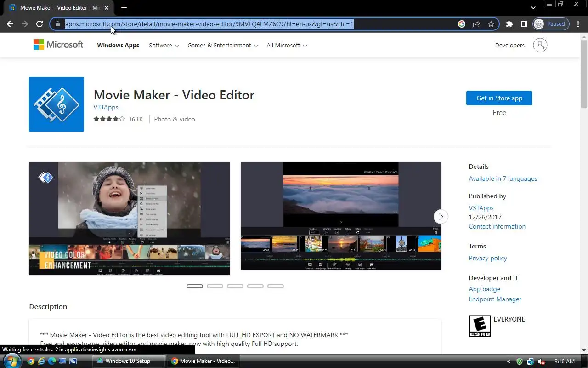Image resolution: width=588 pixels, height=368 pixels.
Task: Open the Windows Start menu
Action: pyautogui.click(x=12, y=361)
